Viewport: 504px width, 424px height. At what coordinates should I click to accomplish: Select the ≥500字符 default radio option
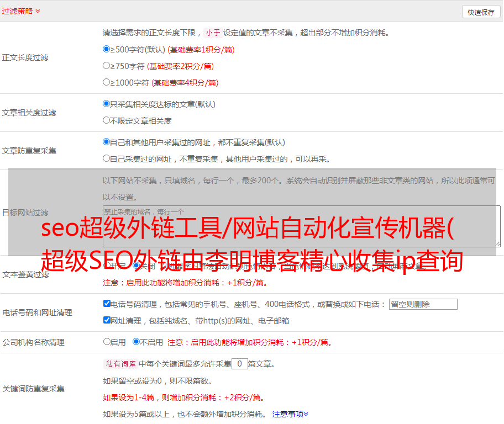pos(106,49)
